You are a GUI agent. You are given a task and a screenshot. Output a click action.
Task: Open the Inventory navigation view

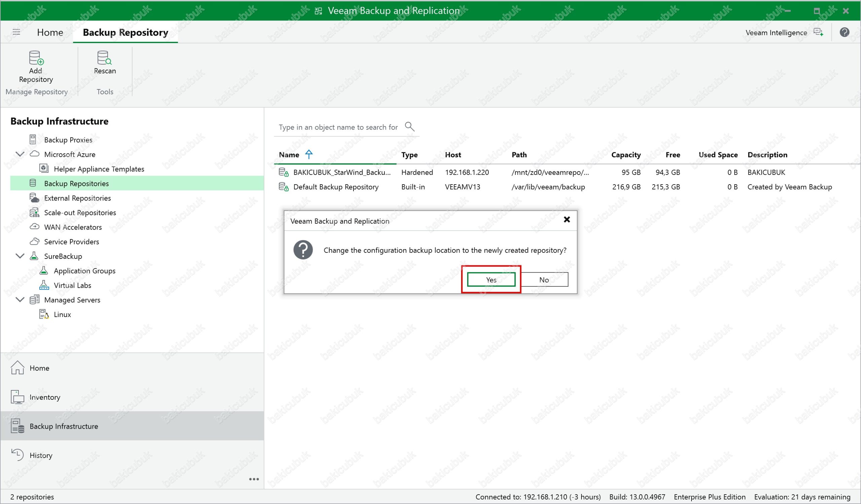click(132, 397)
